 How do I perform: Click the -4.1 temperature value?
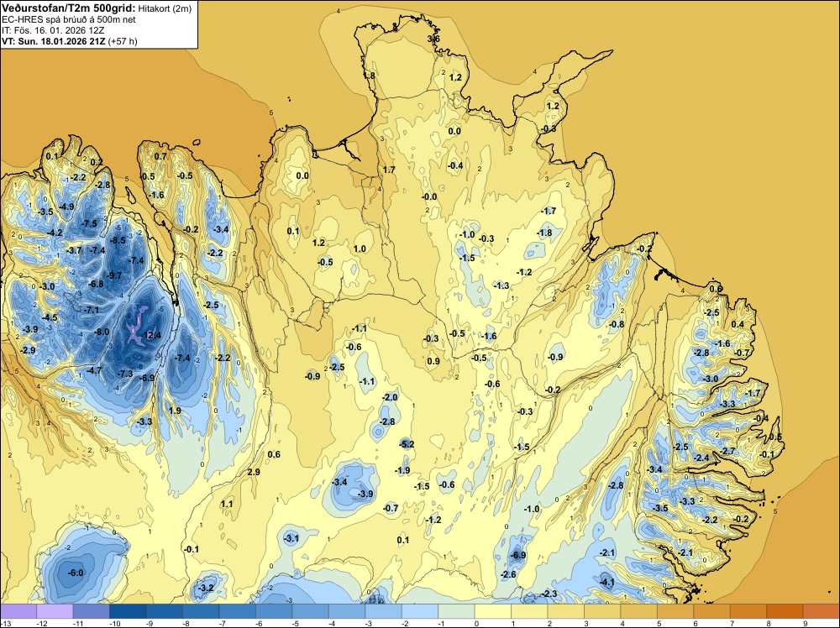607,582
